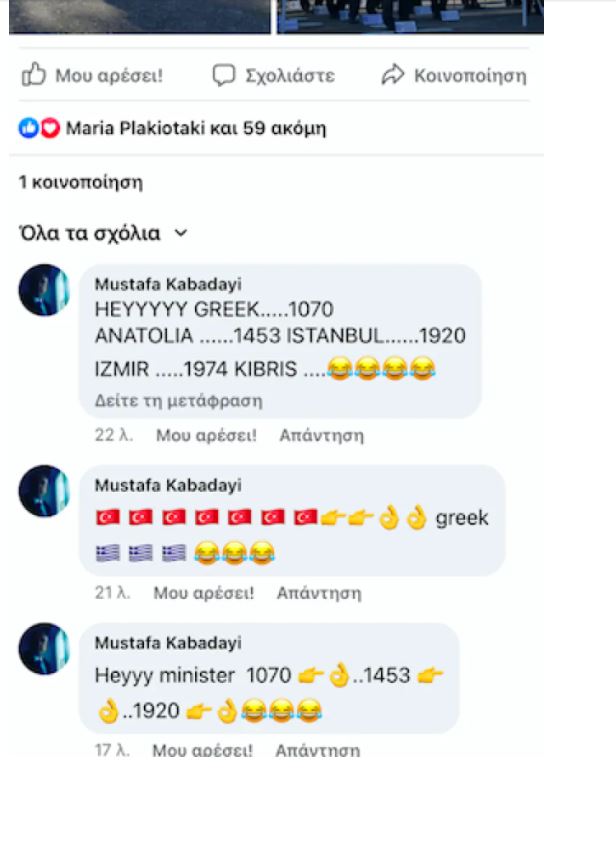616x842 pixels.
Task: Reply to the 'Heyyy minister' comment
Action: (317, 750)
